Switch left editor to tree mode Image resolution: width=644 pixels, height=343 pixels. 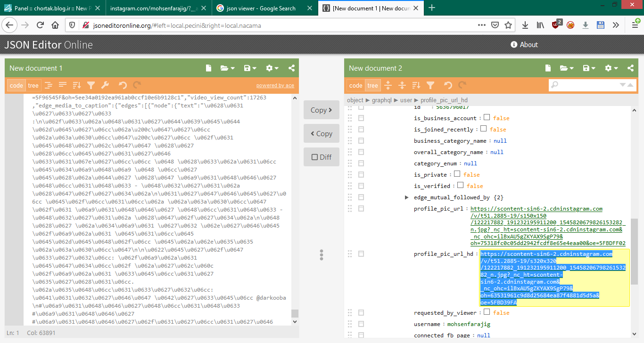click(x=33, y=85)
